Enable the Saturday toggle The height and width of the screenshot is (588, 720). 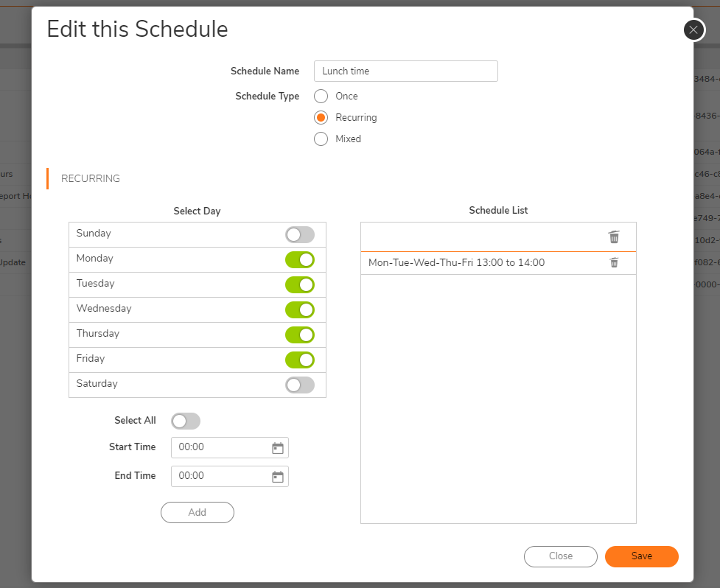tap(300, 385)
